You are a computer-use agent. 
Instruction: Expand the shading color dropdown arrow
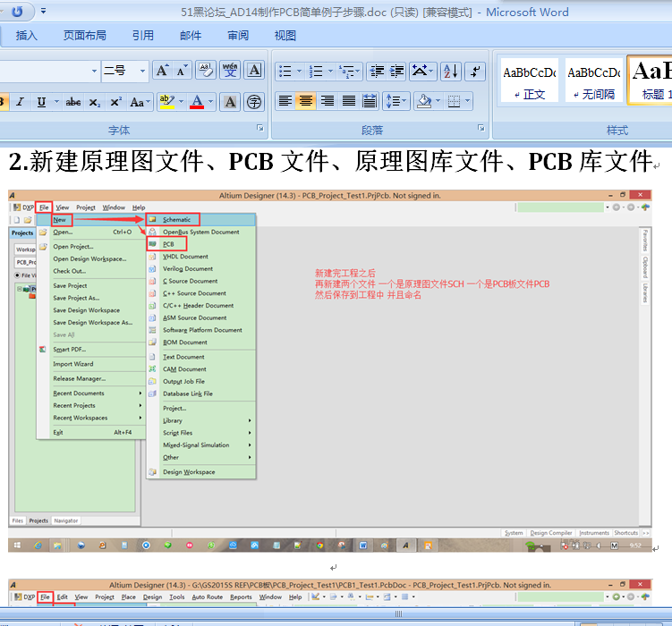click(x=438, y=101)
